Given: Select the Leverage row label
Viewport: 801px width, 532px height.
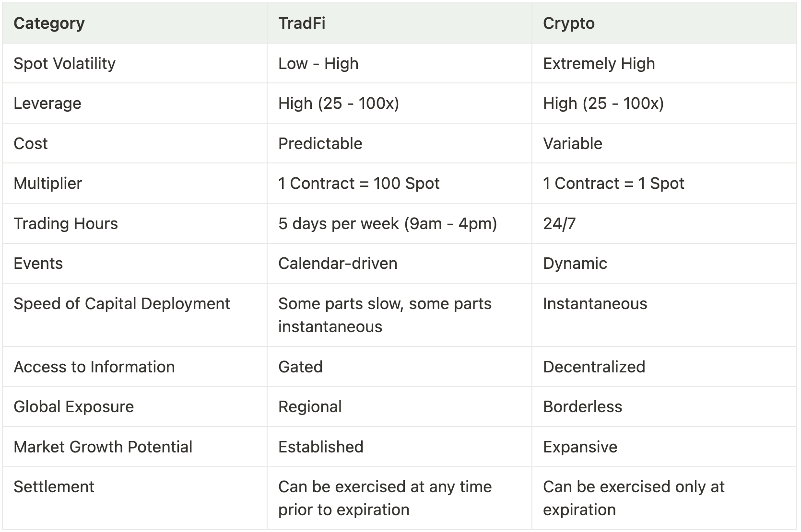Looking at the screenshot, I should [x=47, y=104].
